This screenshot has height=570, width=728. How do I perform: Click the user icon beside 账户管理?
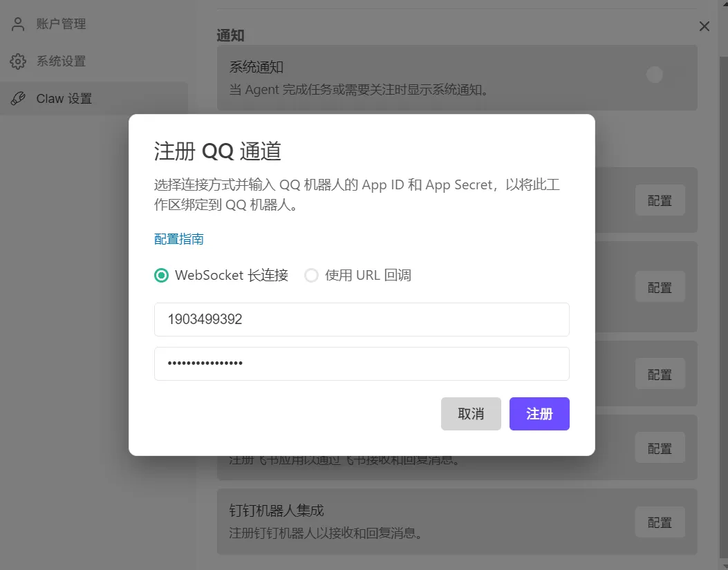point(18,23)
